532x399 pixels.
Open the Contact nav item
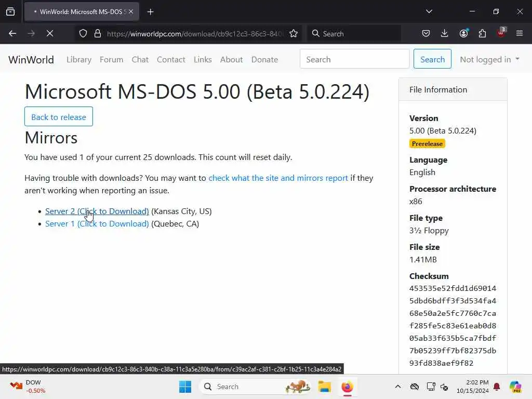[x=171, y=60]
